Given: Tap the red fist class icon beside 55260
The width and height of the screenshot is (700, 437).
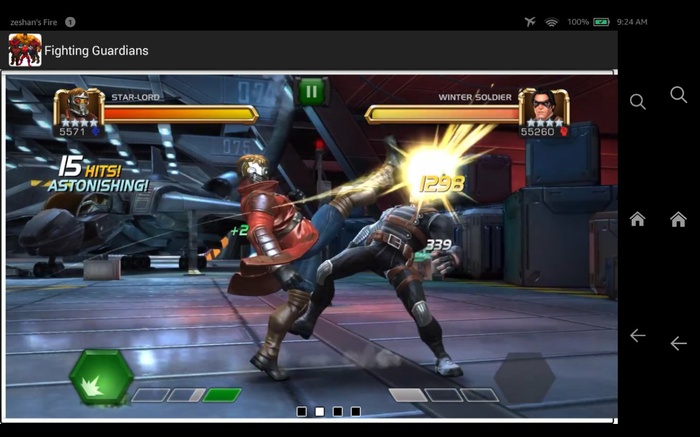Looking at the screenshot, I should pos(563,132).
